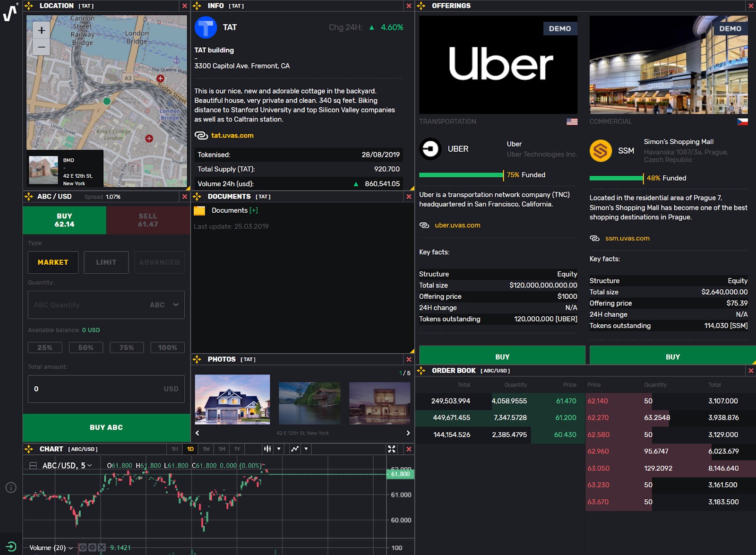Open chart indicators line icon

click(295, 449)
